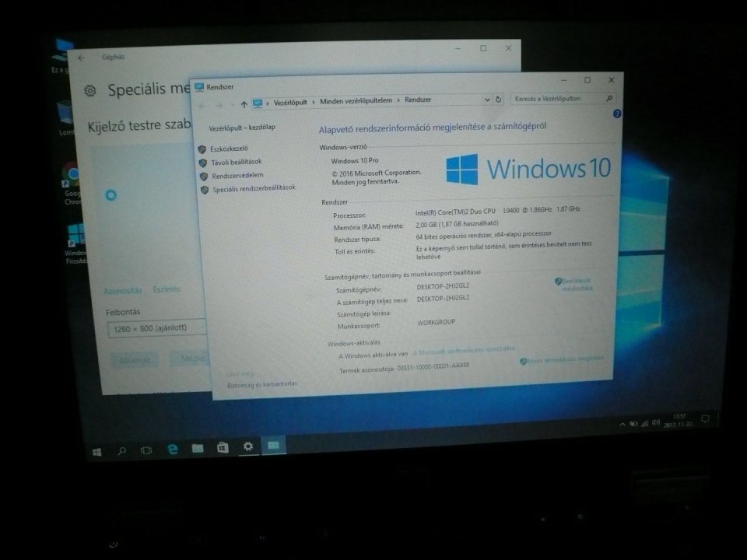Open Távoli beállítások link
This screenshot has width=747, height=560.
click(x=237, y=162)
